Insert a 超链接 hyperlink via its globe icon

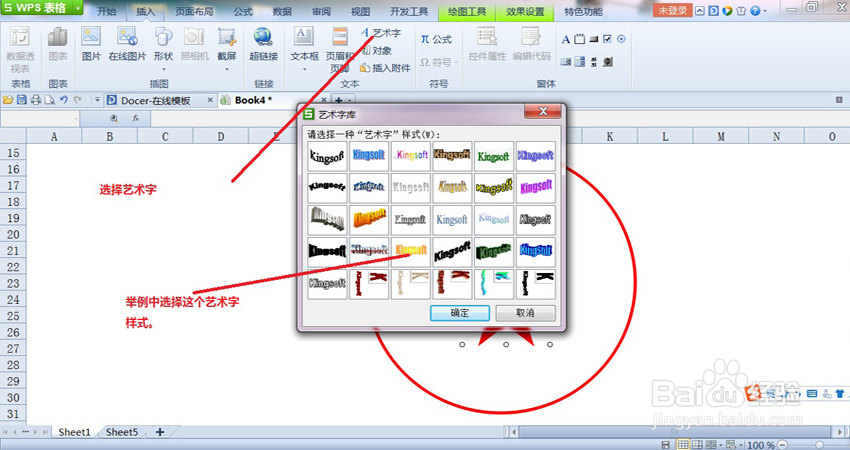coord(263,37)
